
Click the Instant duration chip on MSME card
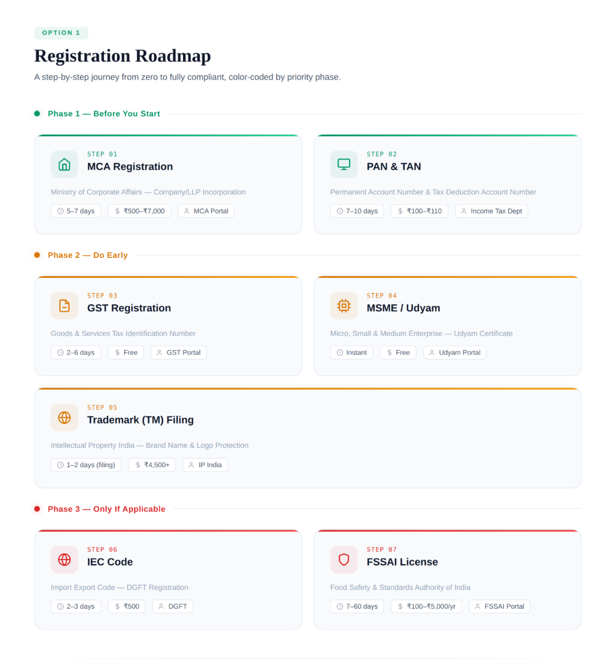pos(351,353)
